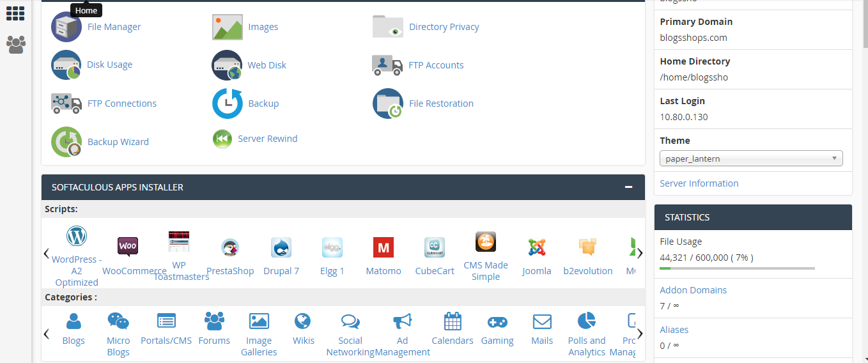Open the File Manager icon

coord(66,27)
